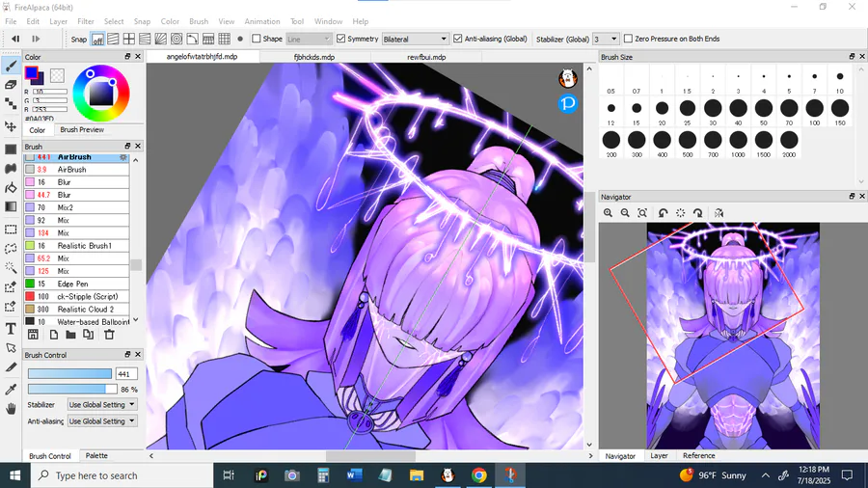Enable the radial lines snap
The height and width of the screenshot is (488, 868).
(x=160, y=39)
